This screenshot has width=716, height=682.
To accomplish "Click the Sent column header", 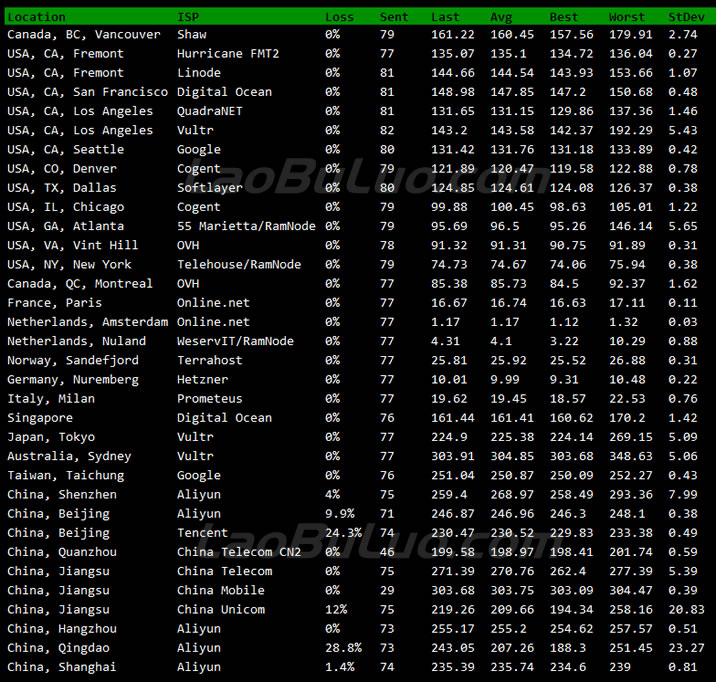I will pyautogui.click(x=394, y=17).
